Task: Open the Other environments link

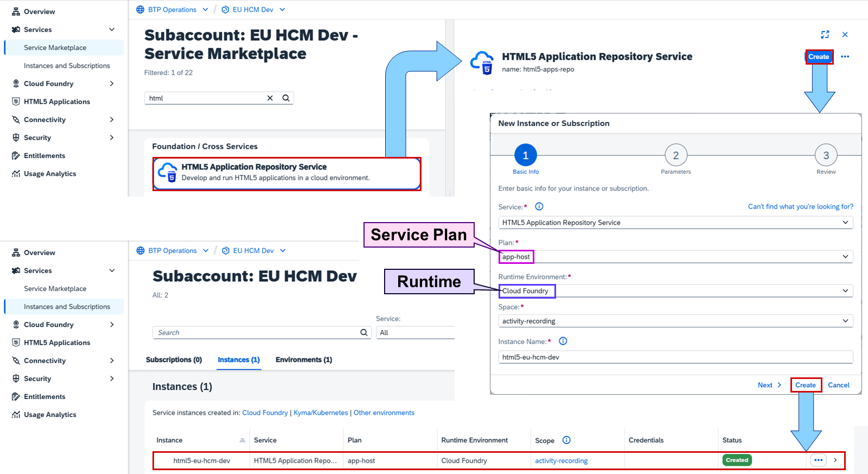Action: (384, 413)
